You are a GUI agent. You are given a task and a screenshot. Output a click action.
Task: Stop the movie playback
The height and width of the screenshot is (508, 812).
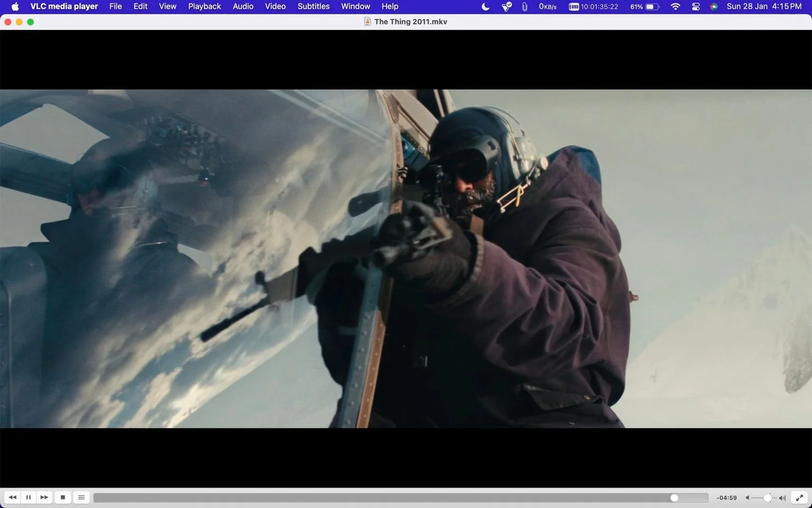tap(63, 497)
